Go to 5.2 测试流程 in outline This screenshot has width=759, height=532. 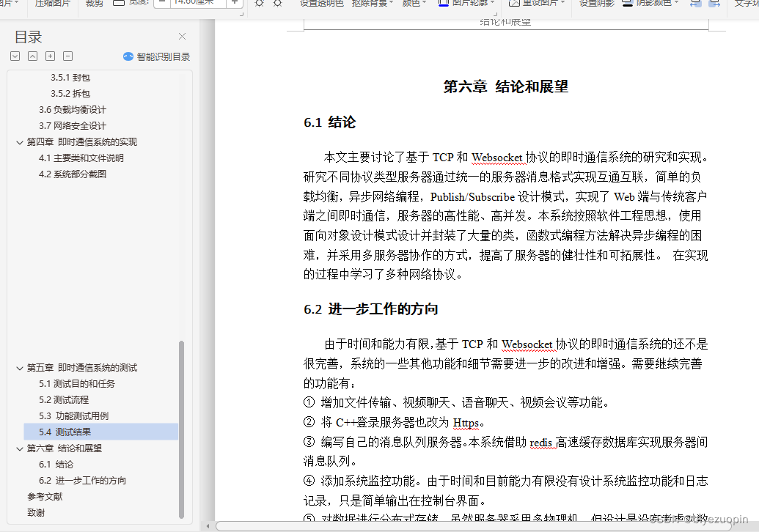(x=63, y=400)
